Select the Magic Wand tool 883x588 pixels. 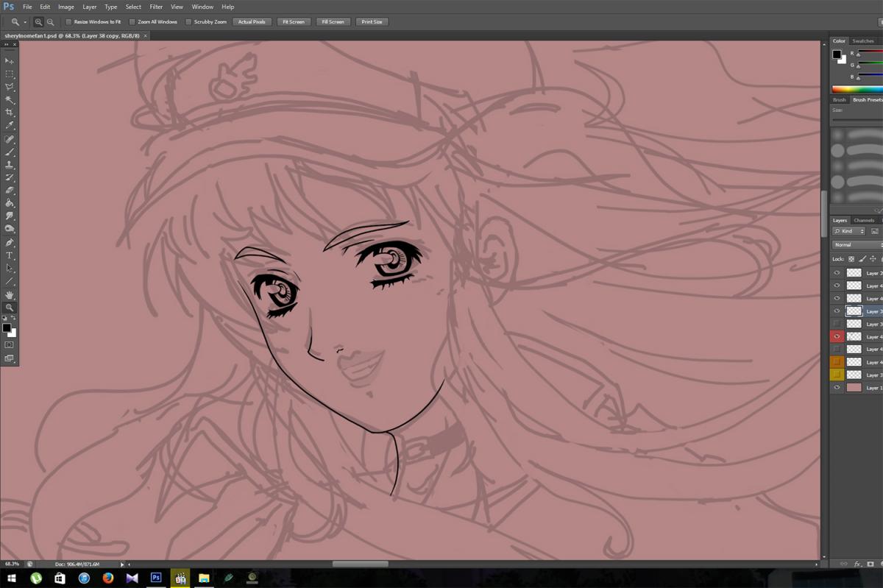[10, 99]
